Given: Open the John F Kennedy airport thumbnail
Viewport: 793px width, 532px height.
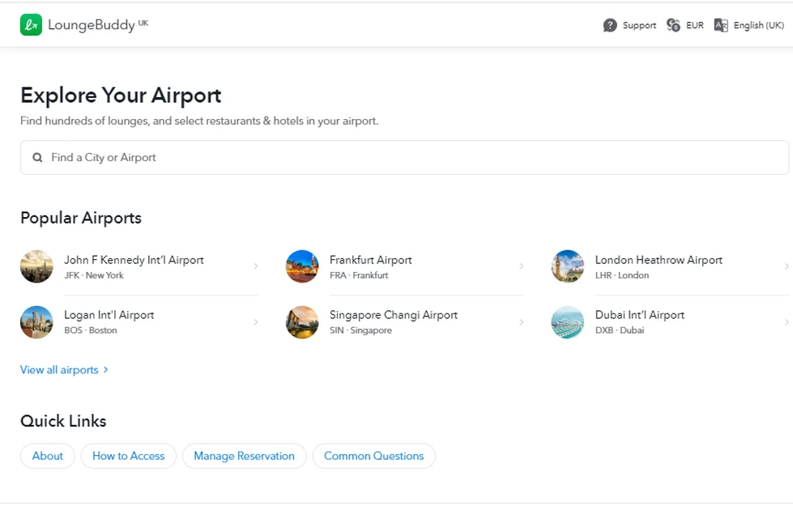Looking at the screenshot, I should coord(36,266).
